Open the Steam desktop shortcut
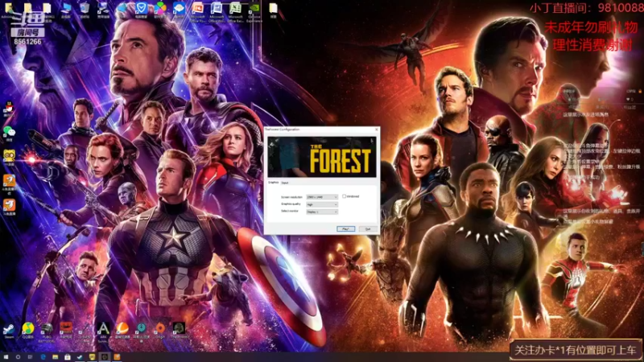 pyautogui.click(x=9, y=330)
